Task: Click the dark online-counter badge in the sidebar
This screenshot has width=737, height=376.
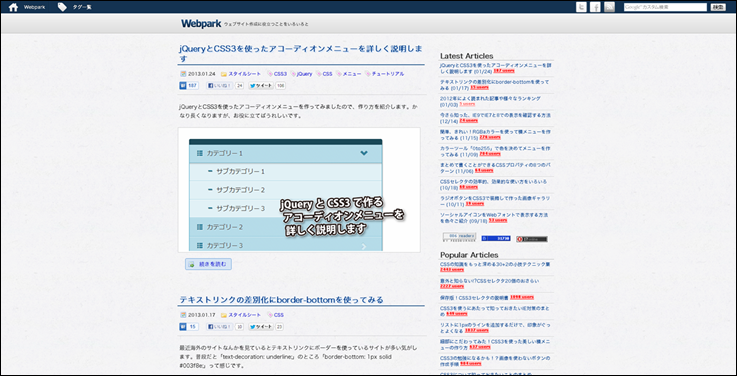Action: click(532, 239)
